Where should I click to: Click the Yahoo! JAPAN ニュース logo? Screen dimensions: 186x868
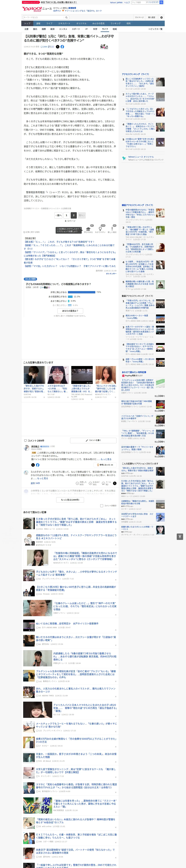point(37,9)
